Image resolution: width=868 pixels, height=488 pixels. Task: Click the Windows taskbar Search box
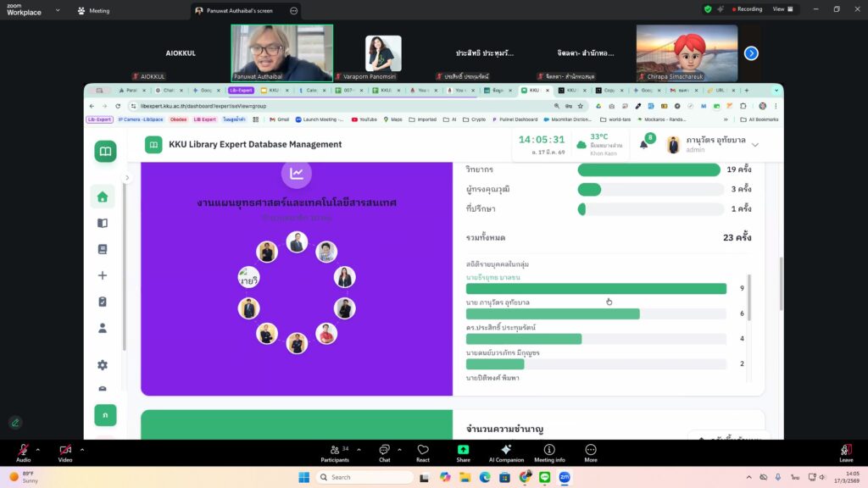364,477
